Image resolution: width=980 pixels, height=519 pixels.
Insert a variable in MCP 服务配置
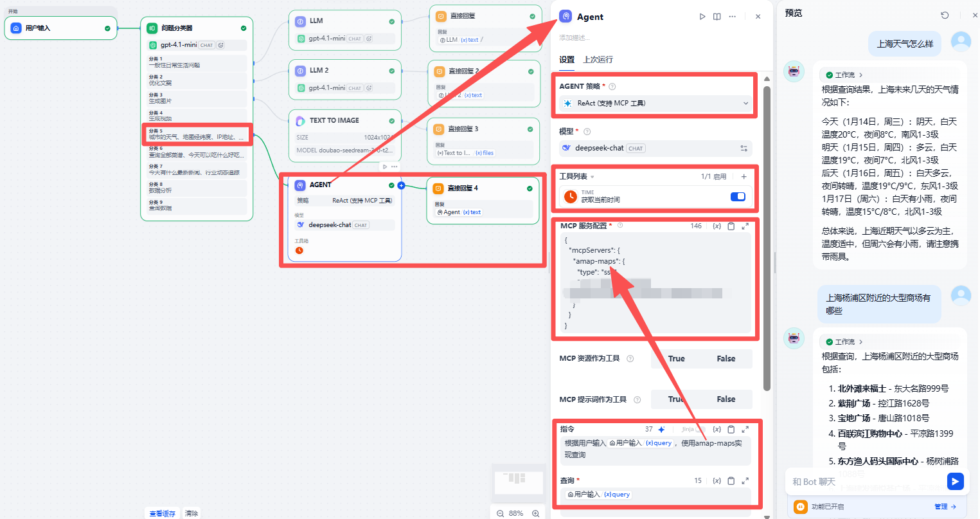[717, 226]
